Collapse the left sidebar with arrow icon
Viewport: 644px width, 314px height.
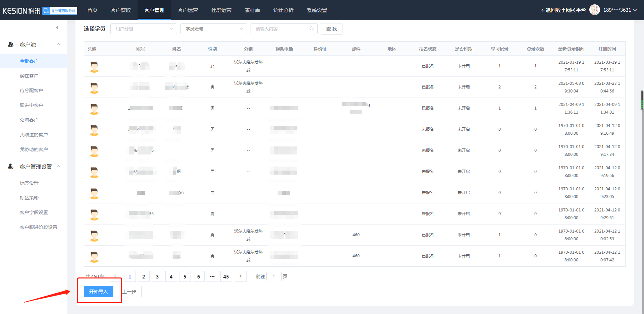[57, 27]
